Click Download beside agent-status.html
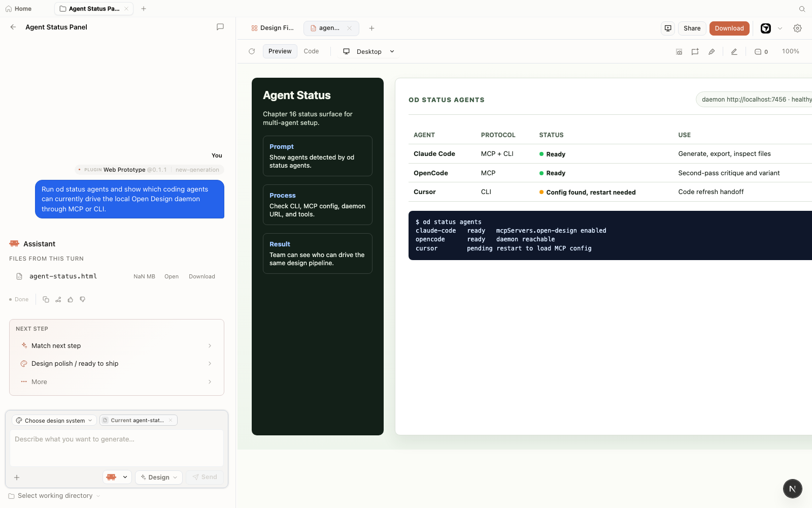Screen dimensions: 812x508 click(202, 276)
